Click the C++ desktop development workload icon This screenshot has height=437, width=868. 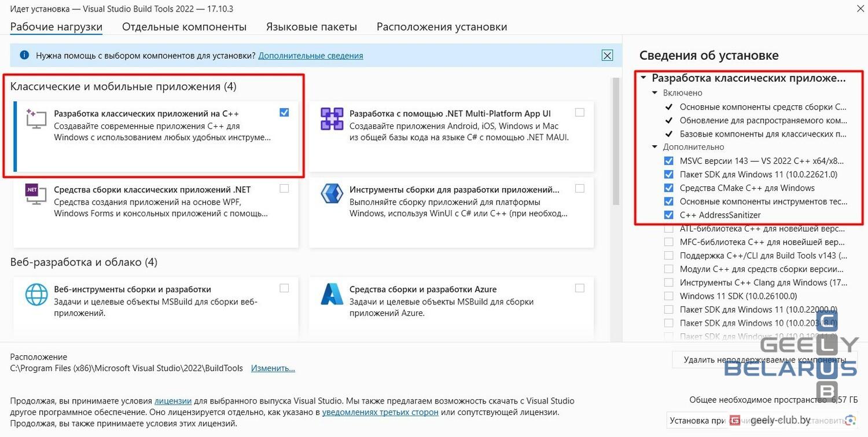coord(36,119)
